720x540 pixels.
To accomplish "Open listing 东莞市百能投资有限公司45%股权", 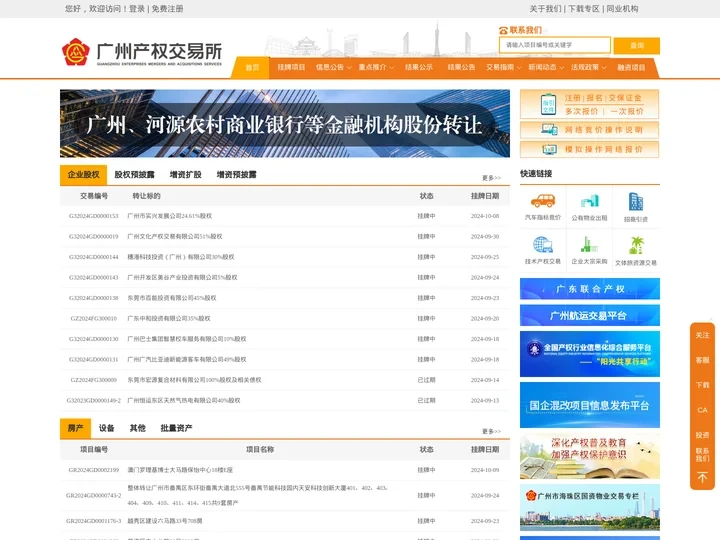I will point(172,298).
